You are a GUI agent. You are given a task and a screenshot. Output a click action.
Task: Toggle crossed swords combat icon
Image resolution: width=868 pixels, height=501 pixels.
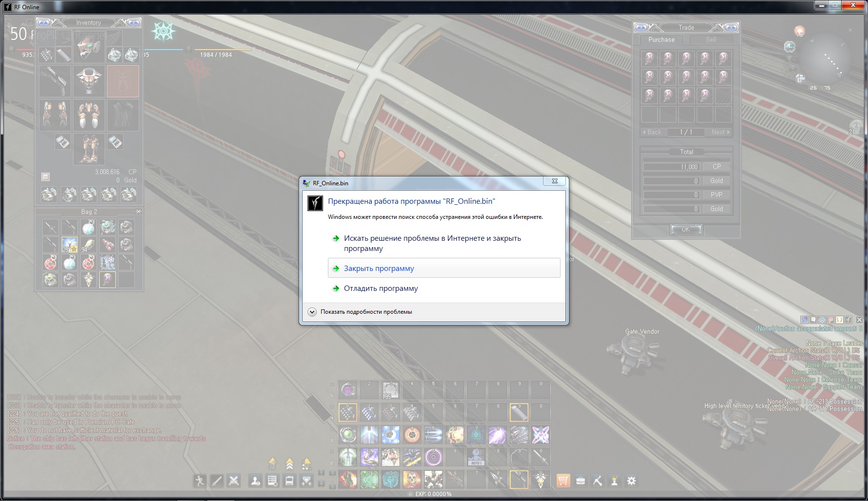click(x=234, y=481)
